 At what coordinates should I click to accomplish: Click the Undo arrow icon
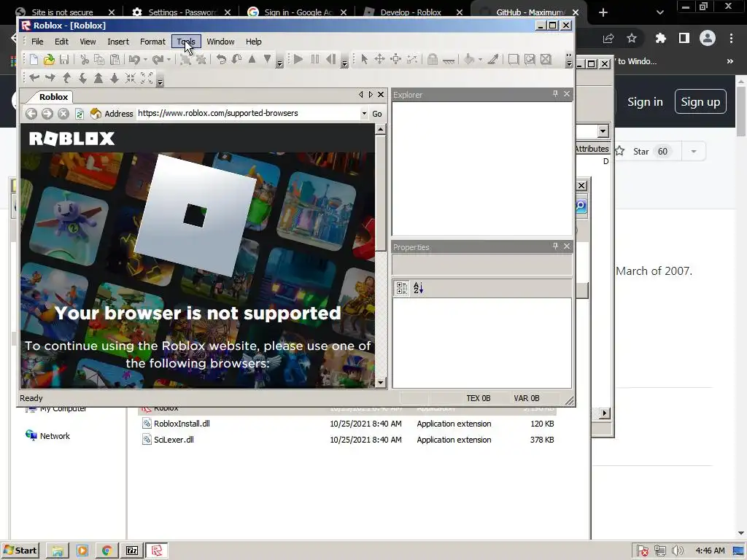click(x=134, y=60)
